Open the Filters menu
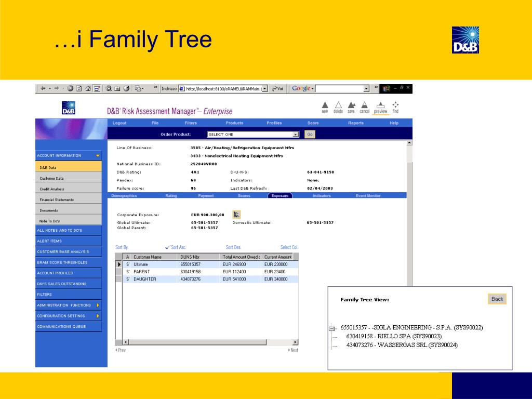The height and width of the screenshot is (399, 532). [191, 123]
